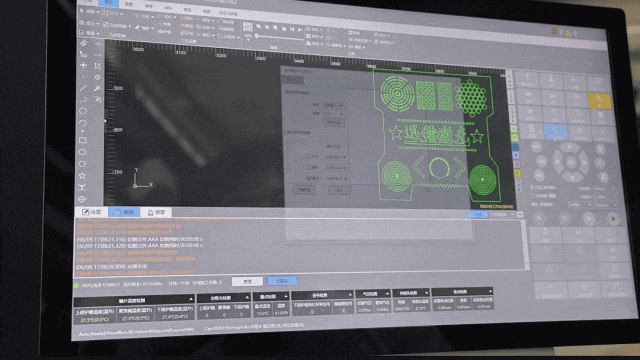Collapse the gas pressure monitoring panel
640x360 pixels.
387,293
